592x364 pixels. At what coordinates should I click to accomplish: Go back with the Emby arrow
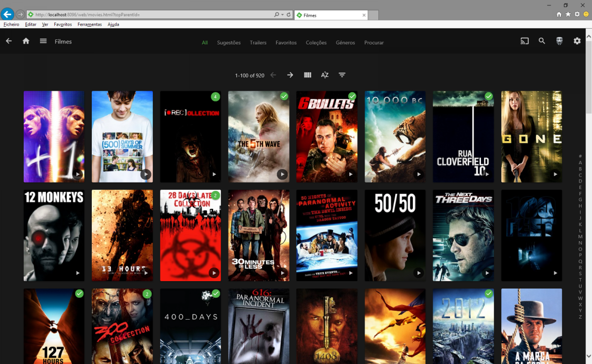click(8, 41)
